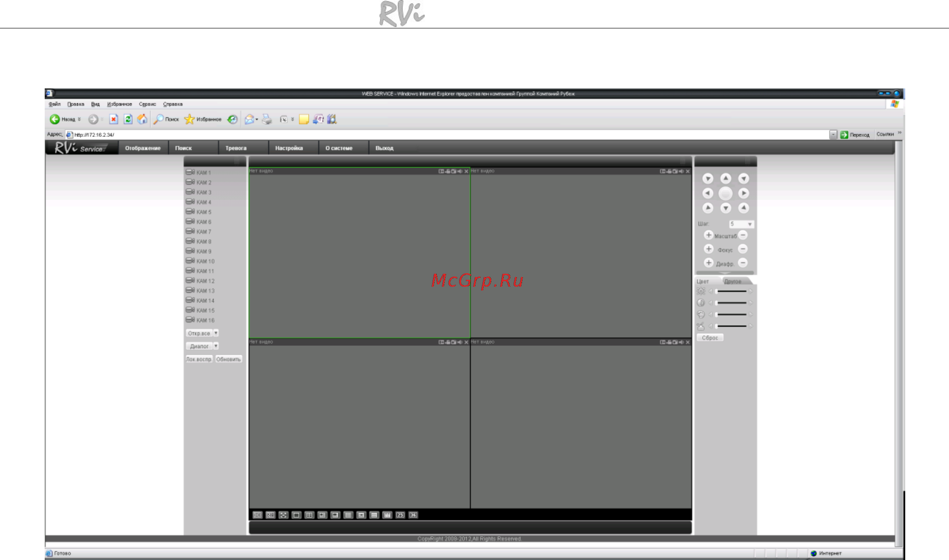Image resolution: width=949 pixels, height=560 pixels.
Task: Decrease zoom with the minus next to Масштаб
Action: click(x=743, y=235)
